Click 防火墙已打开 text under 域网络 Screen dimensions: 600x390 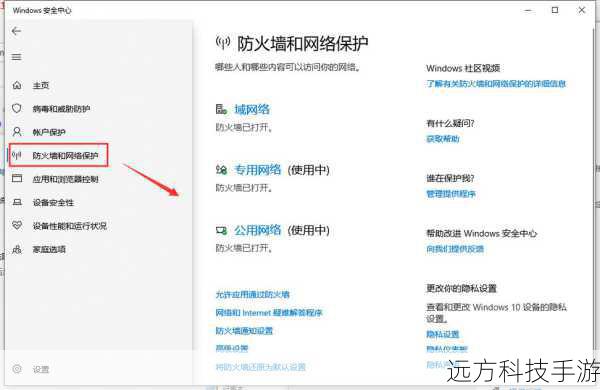coord(244,127)
